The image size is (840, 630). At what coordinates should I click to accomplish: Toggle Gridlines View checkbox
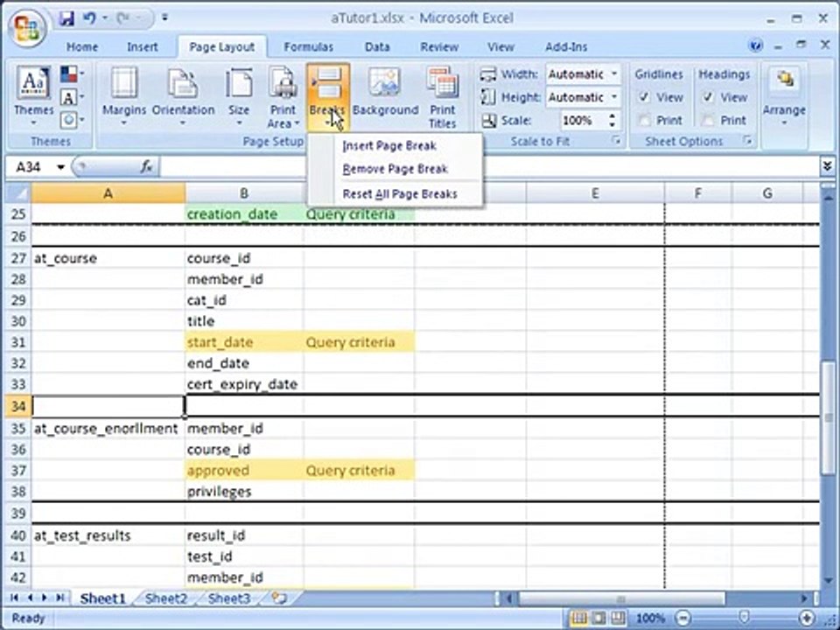645,97
